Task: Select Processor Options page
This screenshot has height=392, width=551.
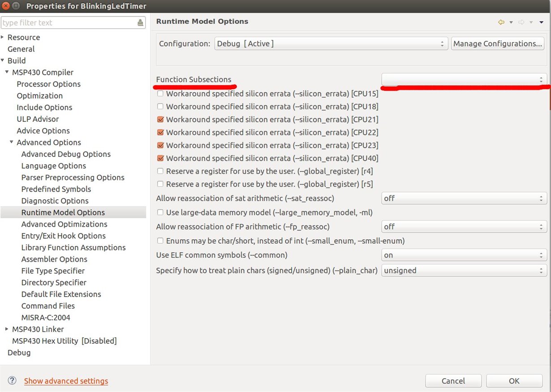Action: (x=49, y=84)
